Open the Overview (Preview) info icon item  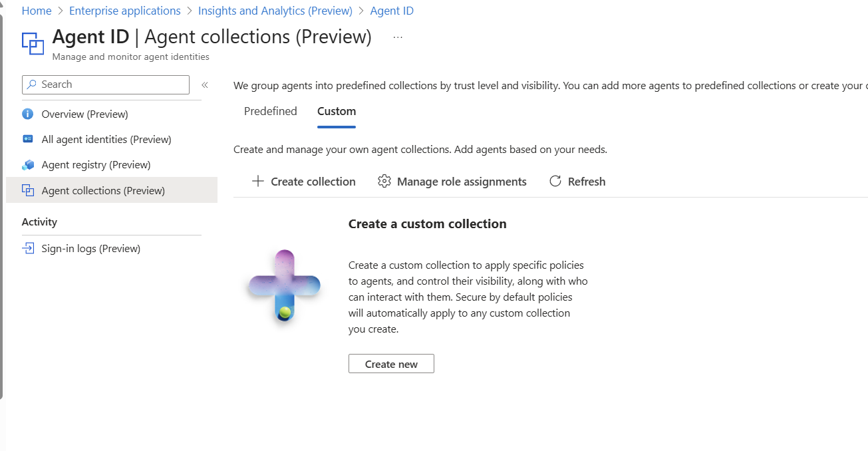[28, 114]
